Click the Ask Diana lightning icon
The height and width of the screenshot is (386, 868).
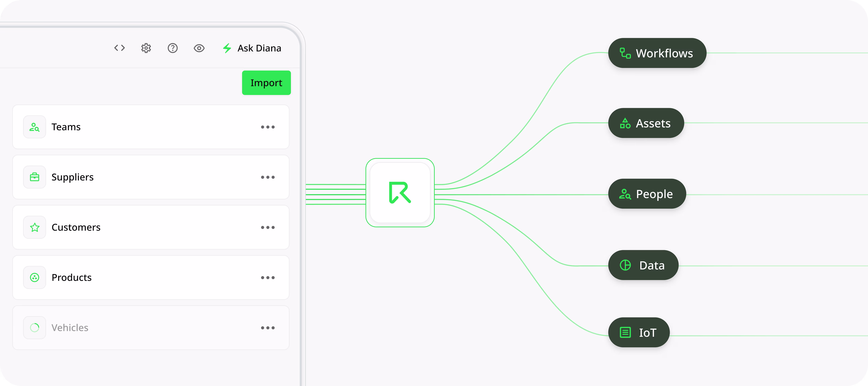(x=227, y=48)
